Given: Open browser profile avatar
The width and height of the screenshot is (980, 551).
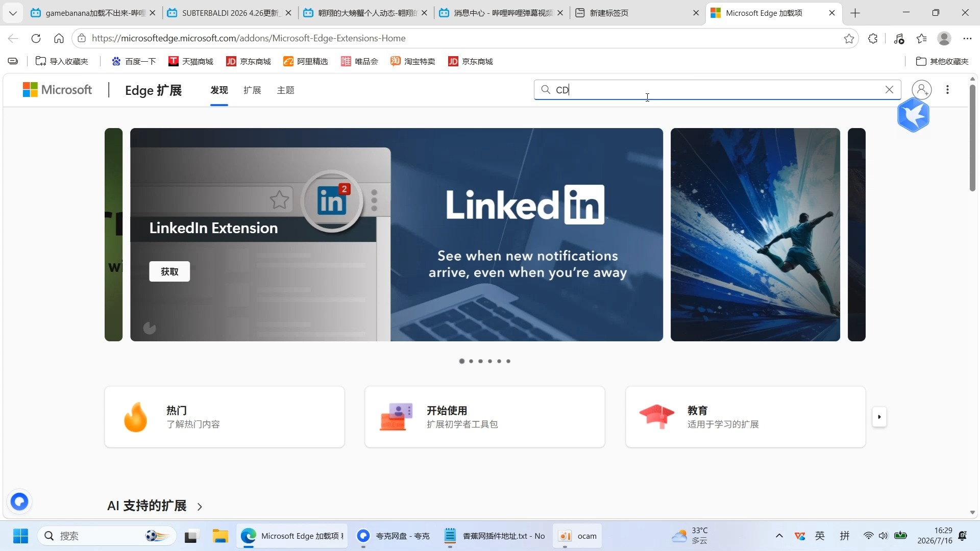Looking at the screenshot, I should click(x=944, y=38).
